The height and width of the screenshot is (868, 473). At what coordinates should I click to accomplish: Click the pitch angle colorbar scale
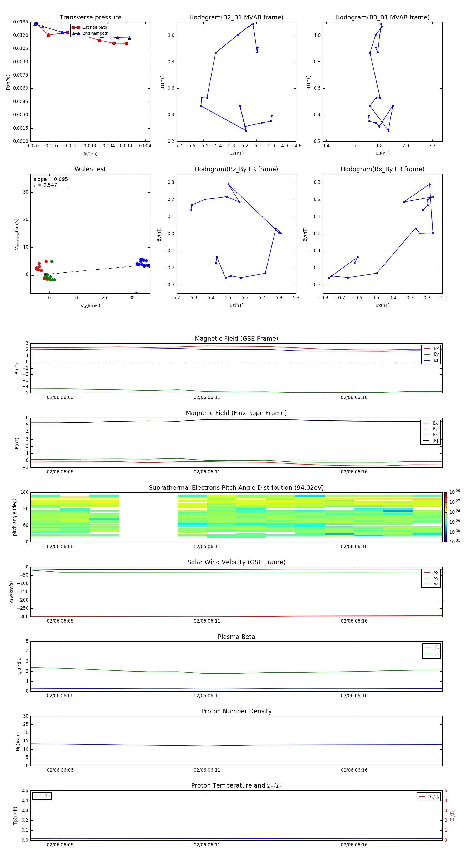[446, 517]
